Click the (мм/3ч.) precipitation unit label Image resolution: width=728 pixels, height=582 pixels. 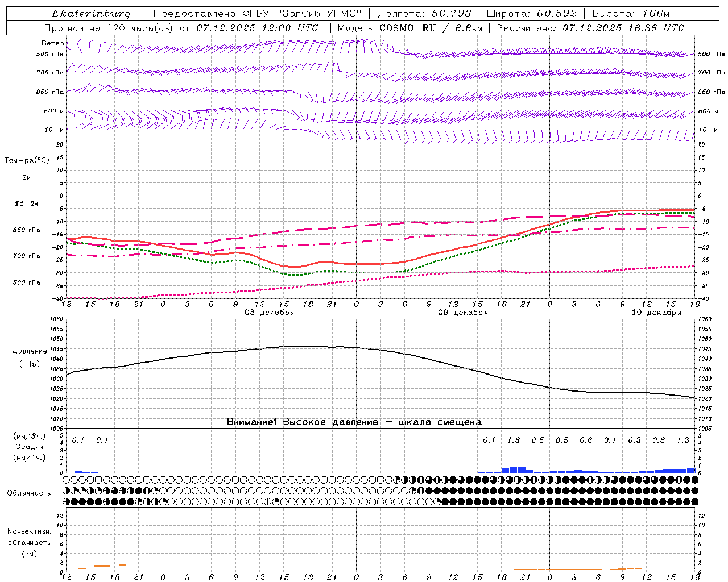tap(29, 436)
